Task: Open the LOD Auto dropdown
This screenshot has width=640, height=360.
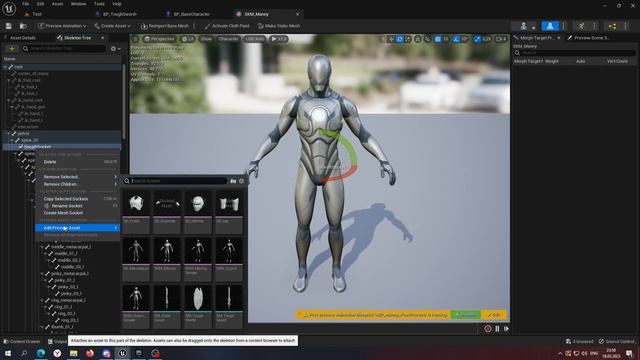Action: pyautogui.click(x=255, y=39)
